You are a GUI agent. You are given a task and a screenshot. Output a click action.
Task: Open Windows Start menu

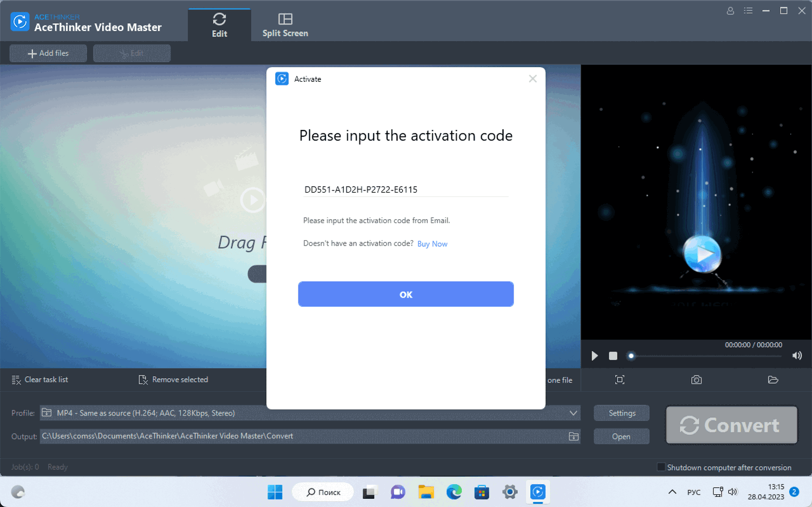(275, 492)
